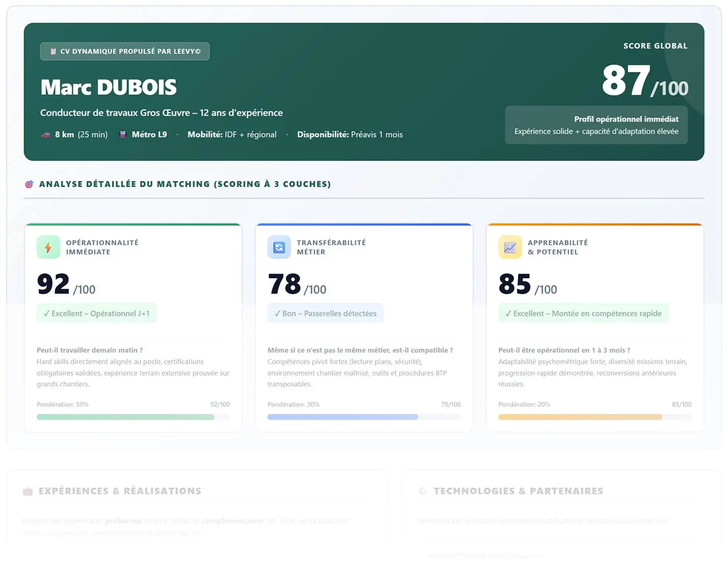Select the Transférabilité Métier refresh icon
This screenshot has width=728, height=583.
click(278, 247)
